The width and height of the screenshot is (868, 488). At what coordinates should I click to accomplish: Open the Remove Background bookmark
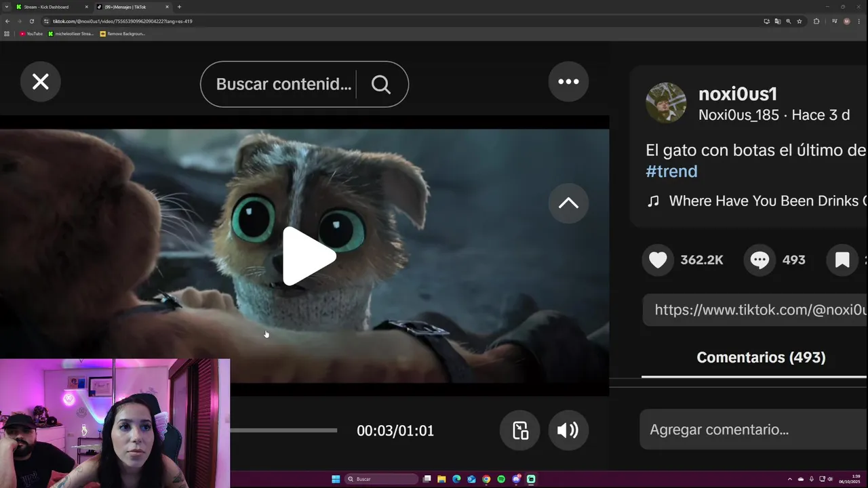[x=123, y=33]
